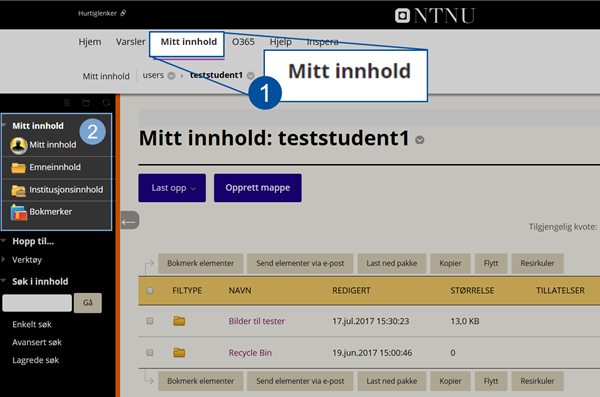Sort by the STØRRELSE column header
Image resolution: width=600 pixels, height=397 pixels.
472,291
